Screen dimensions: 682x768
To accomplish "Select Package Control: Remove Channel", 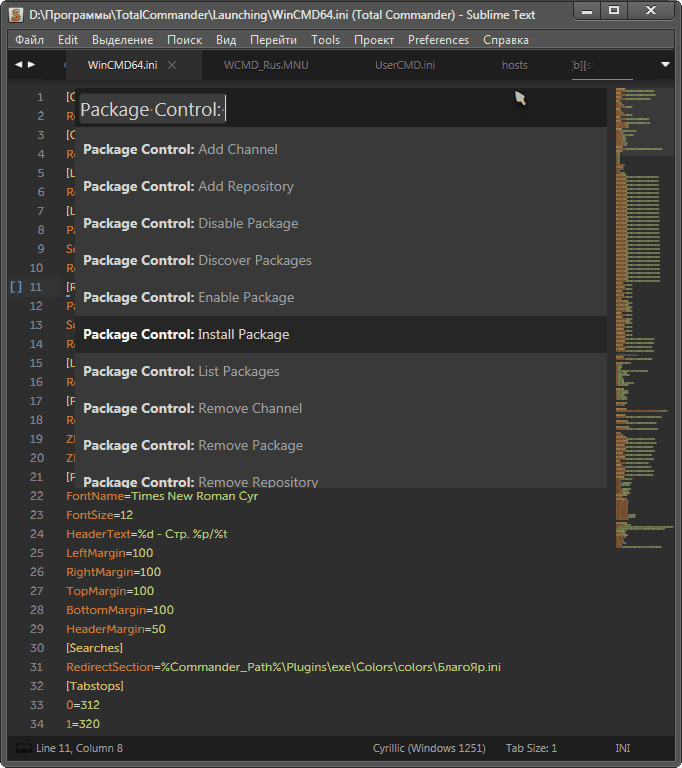I will point(341,408).
